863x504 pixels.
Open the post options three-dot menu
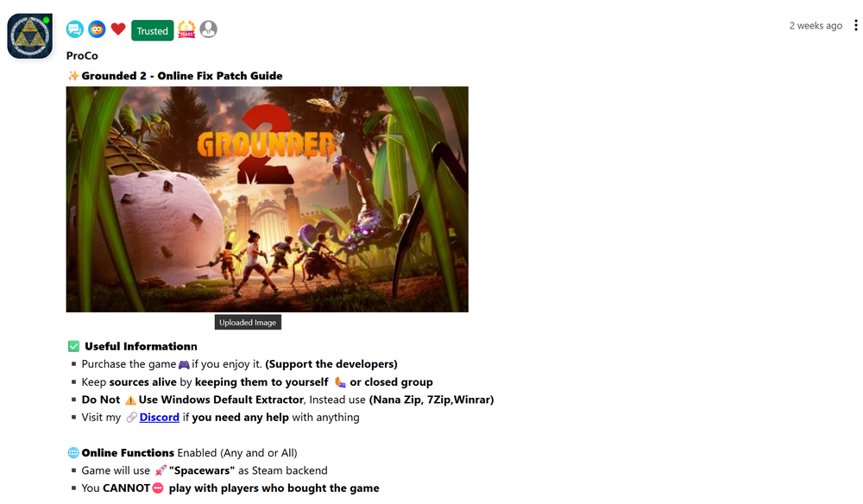point(855,25)
